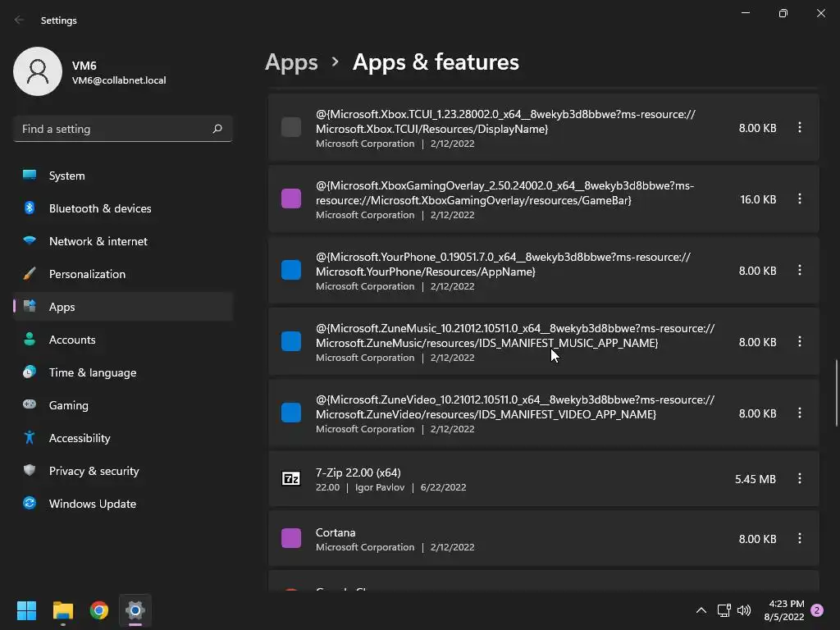Open more options for ZuneMusic app

(x=800, y=342)
